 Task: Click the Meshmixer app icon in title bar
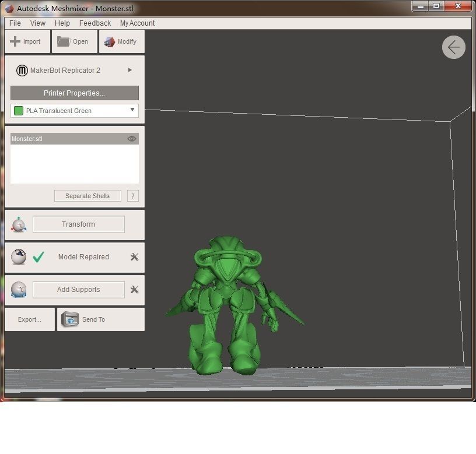[9, 9]
